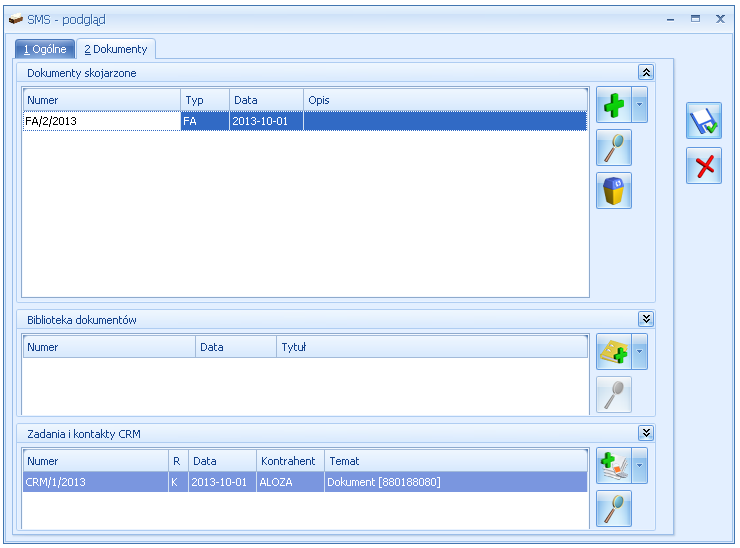The width and height of the screenshot is (740, 548).
Task: Maximize the SMS - podgląd window
Action: [x=695, y=19]
